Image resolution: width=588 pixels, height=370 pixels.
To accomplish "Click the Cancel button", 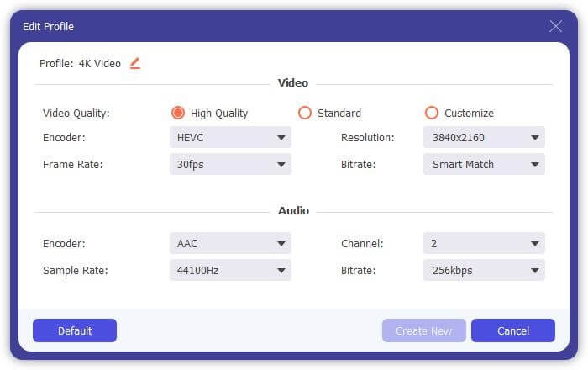I will click(x=512, y=330).
